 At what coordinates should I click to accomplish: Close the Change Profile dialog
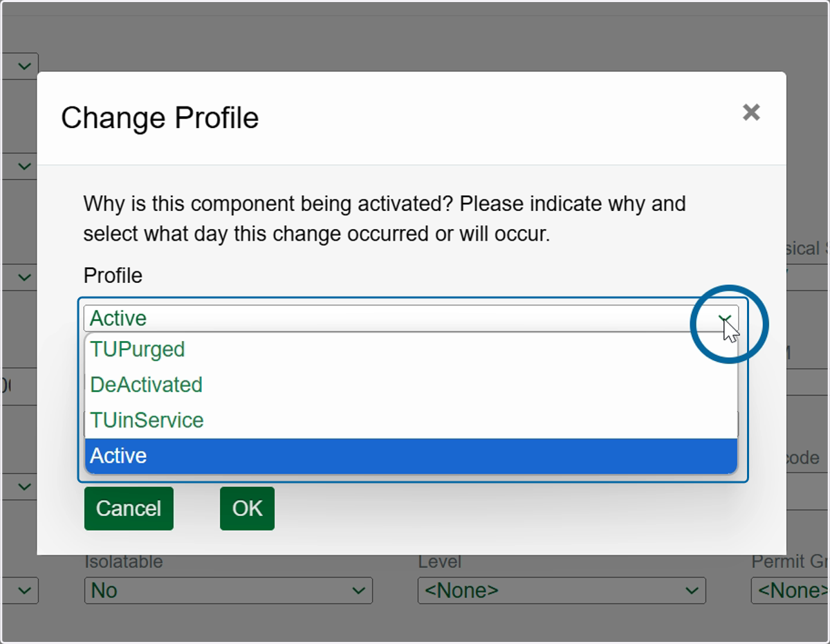[751, 112]
